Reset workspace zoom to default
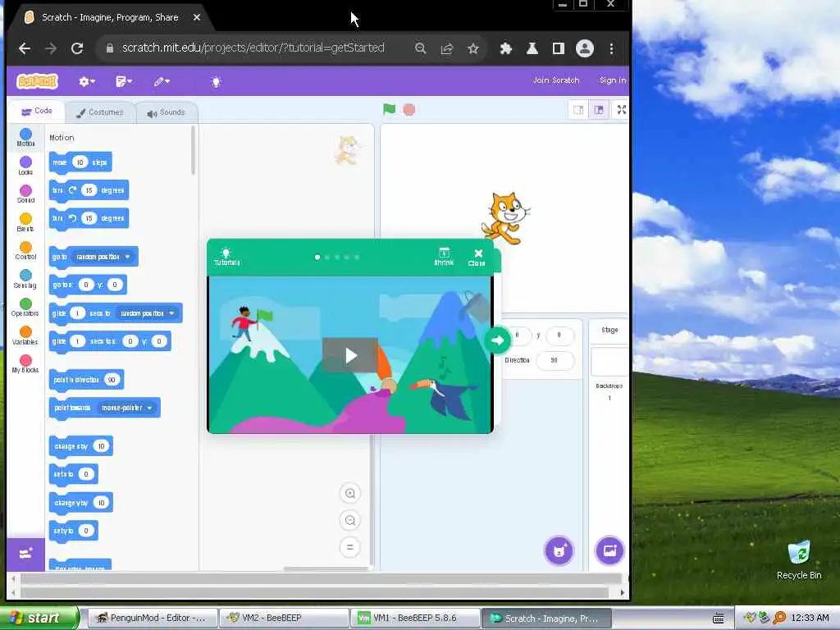This screenshot has width=840, height=630. 349,547
